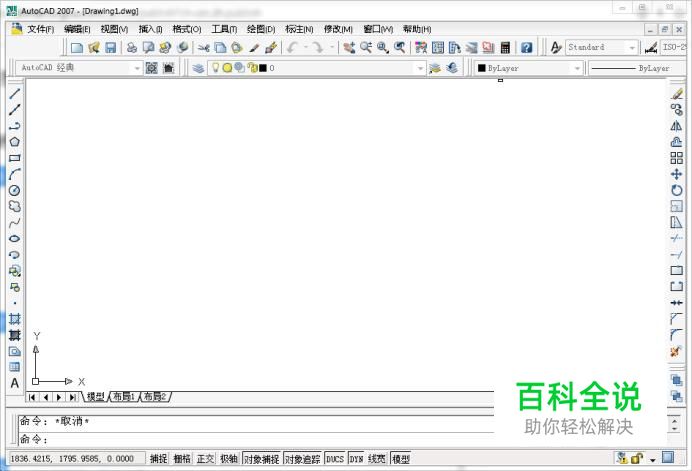Select the Line drawing tool
Image resolution: width=692 pixels, height=471 pixels.
(x=15, y=94)
